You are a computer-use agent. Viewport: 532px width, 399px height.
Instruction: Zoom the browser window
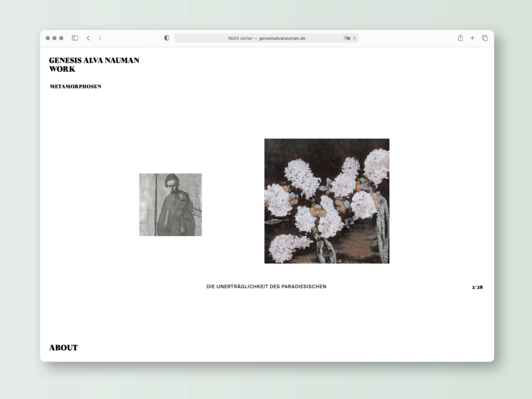click(x=61, y=38)
